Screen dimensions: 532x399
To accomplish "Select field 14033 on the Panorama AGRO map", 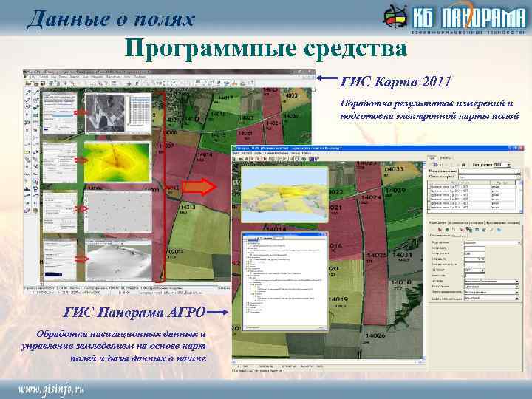I will coord(394,168).
